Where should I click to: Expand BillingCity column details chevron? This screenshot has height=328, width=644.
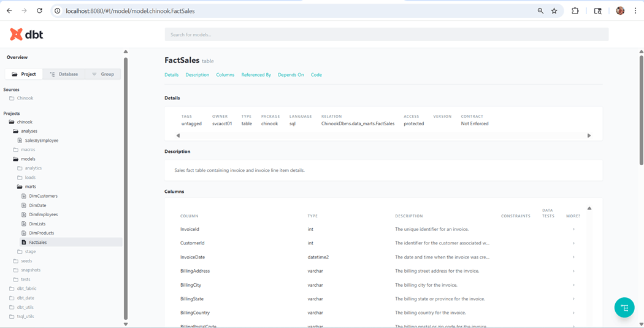point(573,285)
